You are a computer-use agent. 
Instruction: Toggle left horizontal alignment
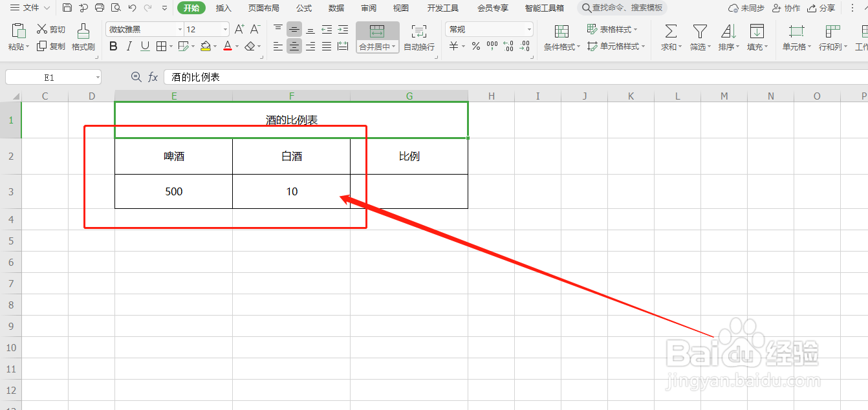pyautogui.click(x=278, y=46)
